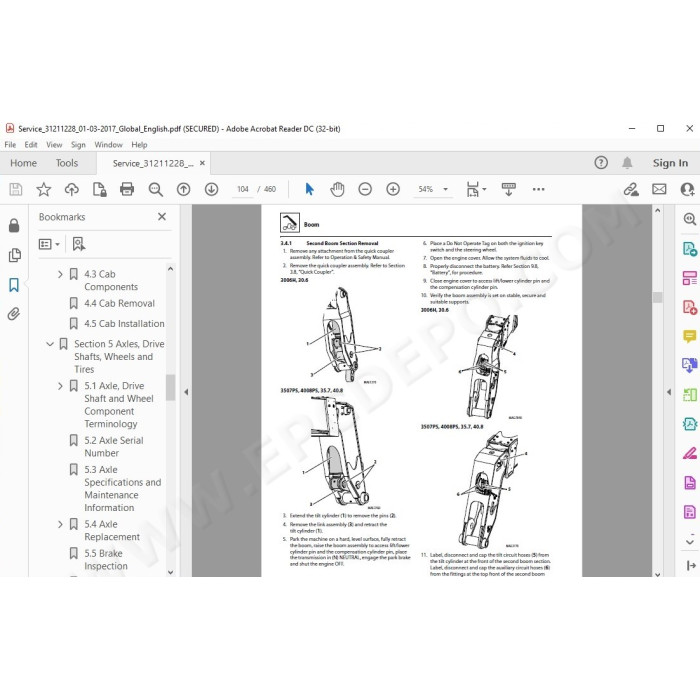Viewport: 700px width, 700px height.
Task: Select the Hand pan tool
Action: tap(337, 189)
